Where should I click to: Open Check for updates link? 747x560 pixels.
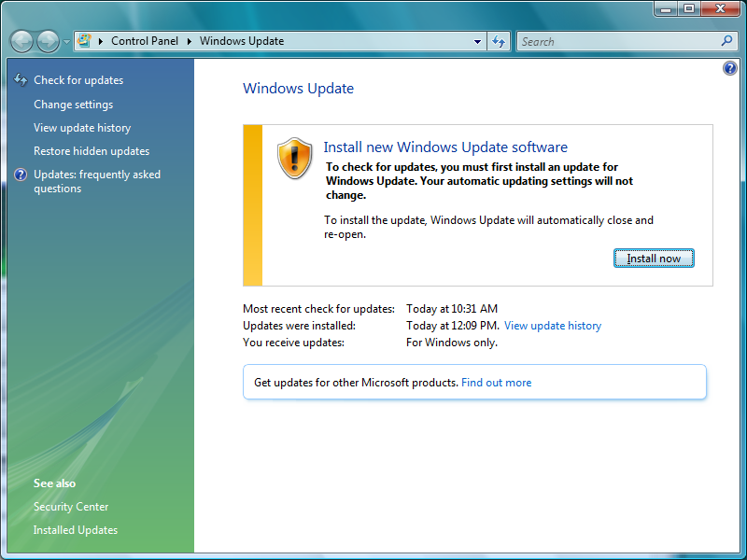coord(78,80)
